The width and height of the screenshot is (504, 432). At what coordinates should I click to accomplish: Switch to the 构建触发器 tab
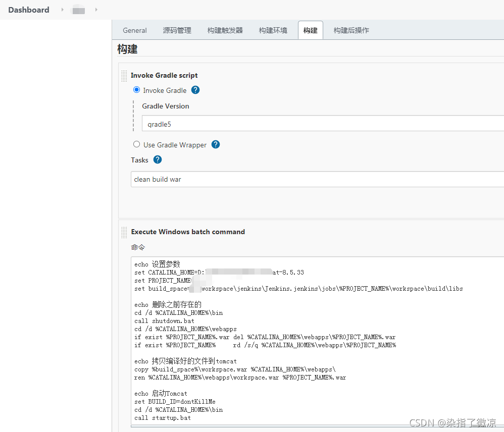(225, 30)
